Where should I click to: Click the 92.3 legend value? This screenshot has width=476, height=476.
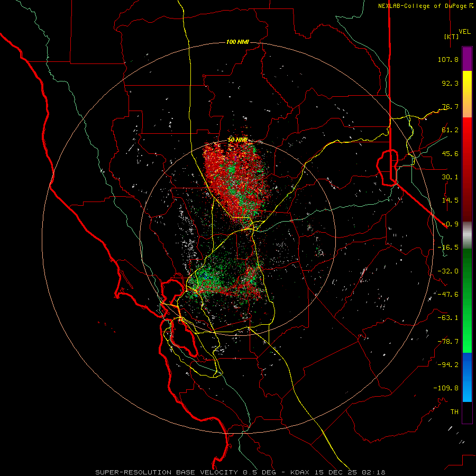pyautogui.click(x=450, y=83)
